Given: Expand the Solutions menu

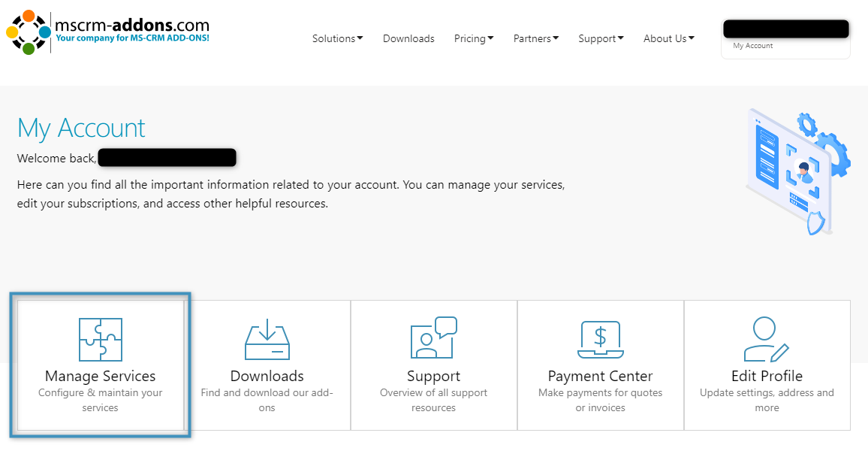Looking at the screenshot, I should tap(337, 38).
